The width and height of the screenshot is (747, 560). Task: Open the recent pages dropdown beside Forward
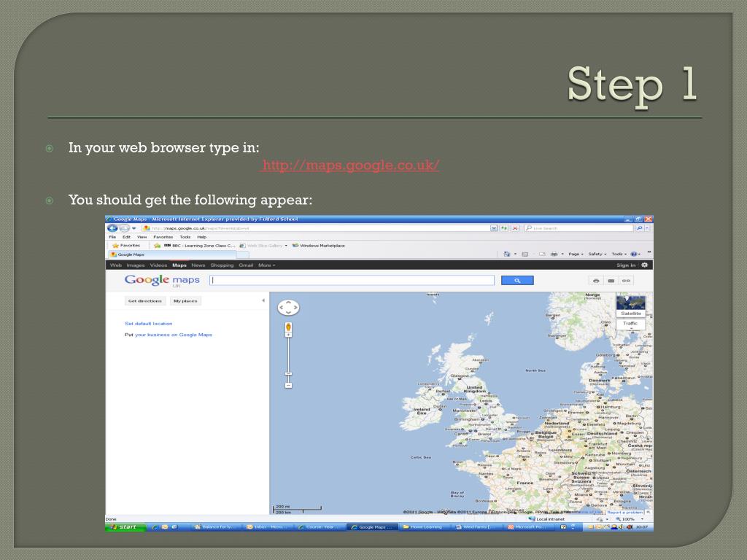pos(134,228)
